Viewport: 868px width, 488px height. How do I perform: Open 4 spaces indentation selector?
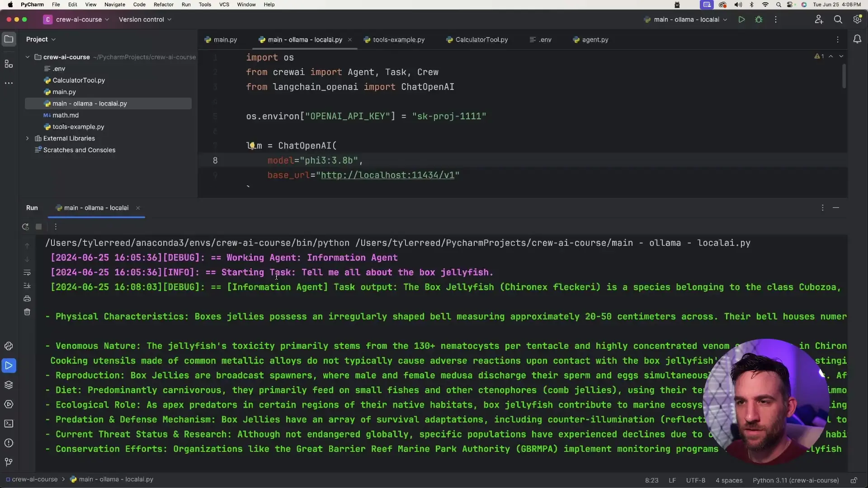pos(729,480)
